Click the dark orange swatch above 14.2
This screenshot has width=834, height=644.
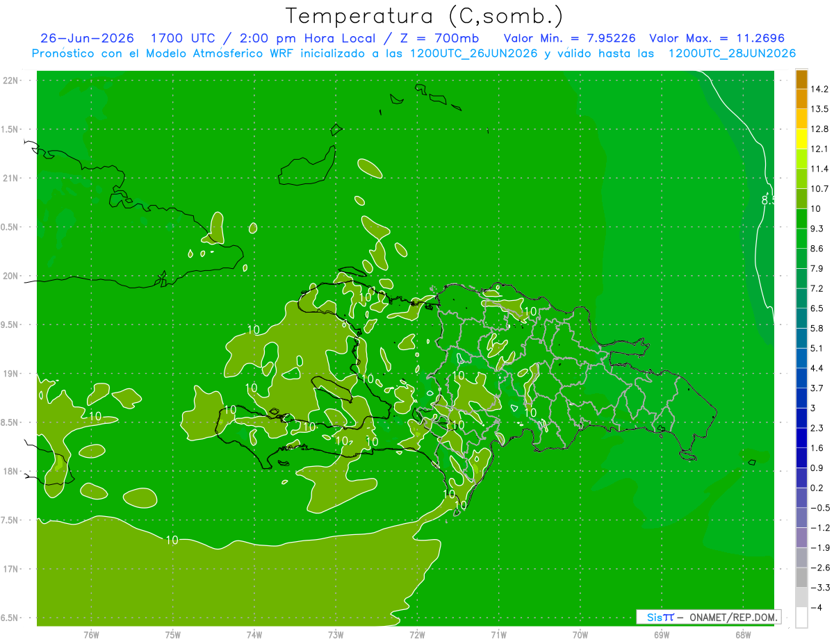coord(801,79)
